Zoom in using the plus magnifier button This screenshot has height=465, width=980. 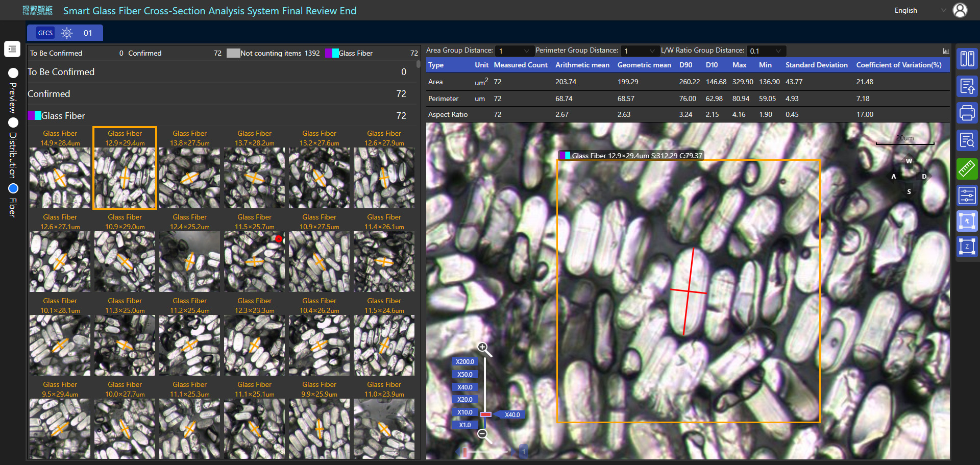483,348
